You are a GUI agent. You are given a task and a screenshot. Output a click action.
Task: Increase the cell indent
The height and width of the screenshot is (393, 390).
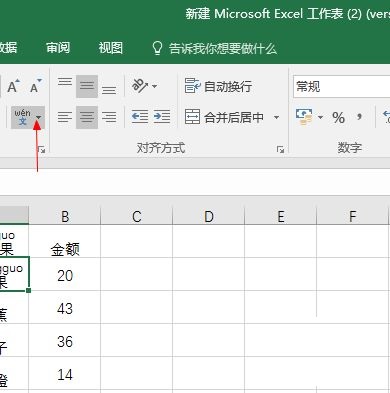[162, 117]
